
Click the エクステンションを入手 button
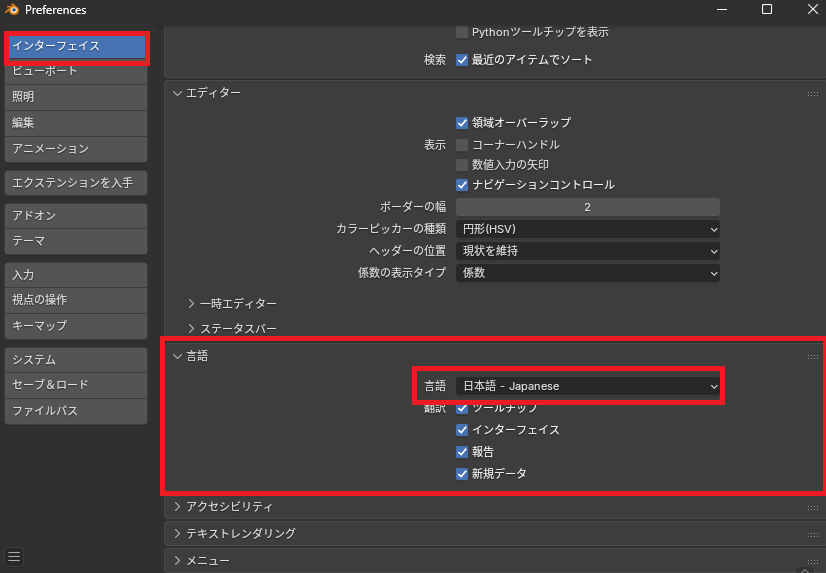click(x=76, y=183)
